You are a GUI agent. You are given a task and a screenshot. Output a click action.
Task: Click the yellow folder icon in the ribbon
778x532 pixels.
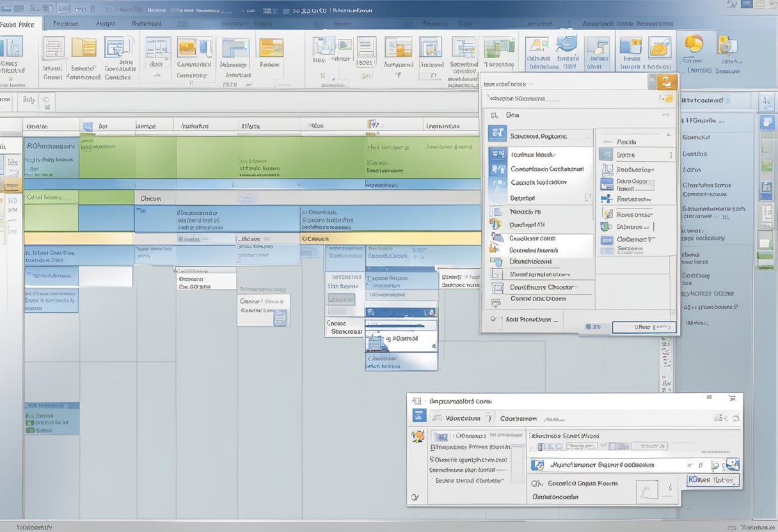[84, 48]
